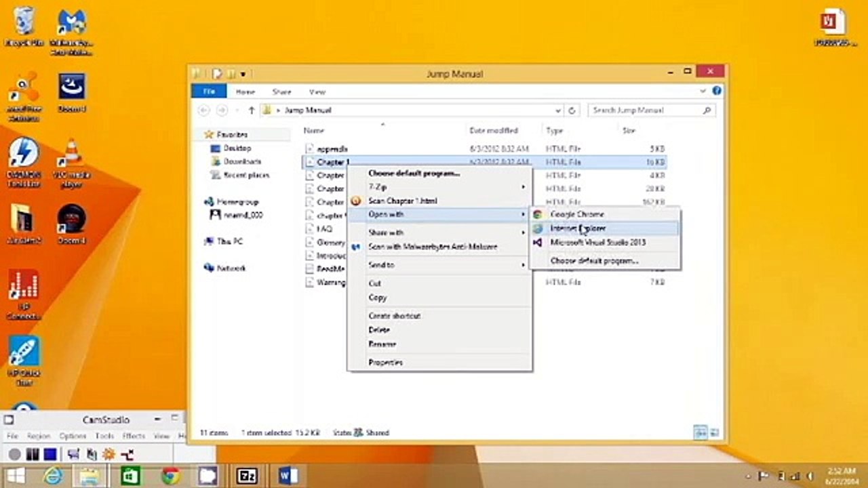Open Google Chrome from the taskbar

tap(170, 476)
